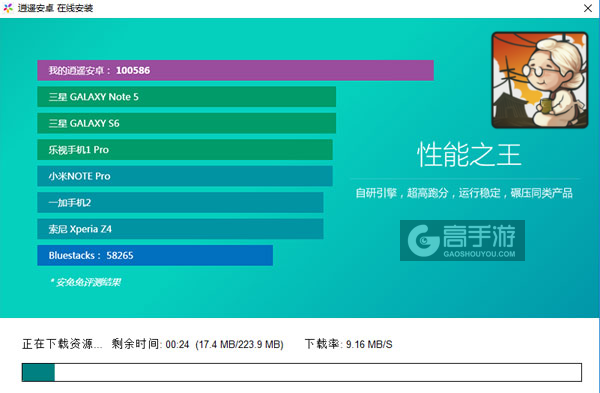The height and width of the screenshot is (393, 600).
Task: Select the 索尼 Xperia Z4 bar
Action: coord(180,229)
